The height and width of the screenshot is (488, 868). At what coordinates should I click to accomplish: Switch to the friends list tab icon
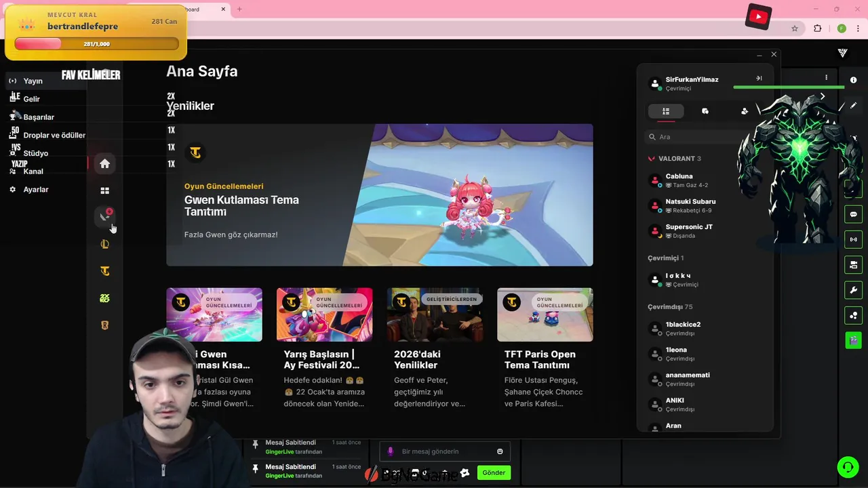pyautogui.click(x=666, y=111)
